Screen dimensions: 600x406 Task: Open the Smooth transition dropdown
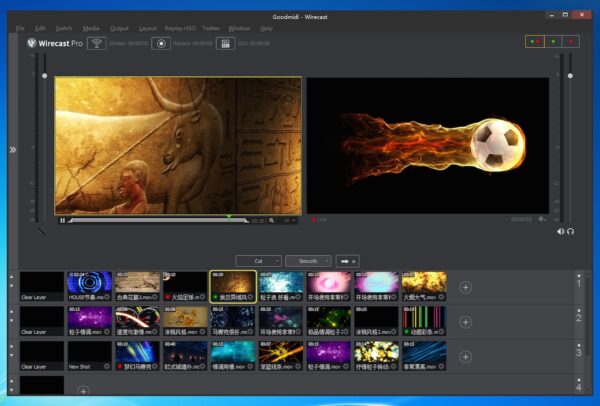tap(307, 260)
